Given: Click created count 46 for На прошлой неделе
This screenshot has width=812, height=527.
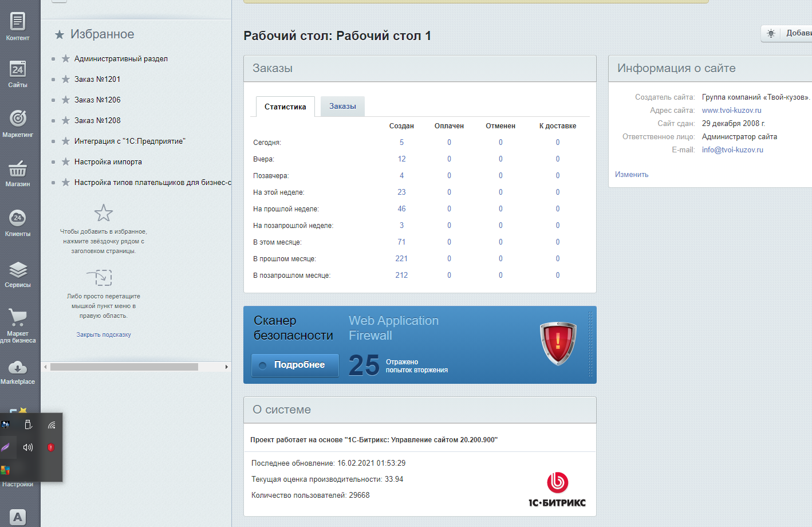Looking at the screenshot, I should (x=401, y=209).
